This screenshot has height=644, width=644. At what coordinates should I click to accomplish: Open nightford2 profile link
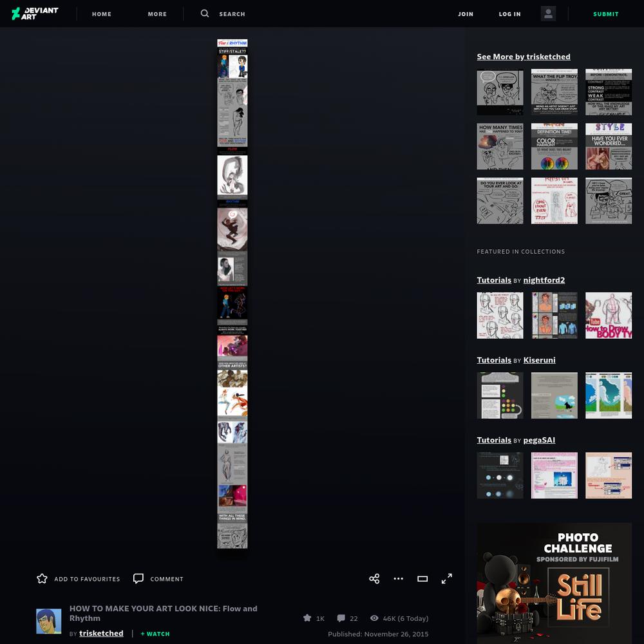(544, 280)
